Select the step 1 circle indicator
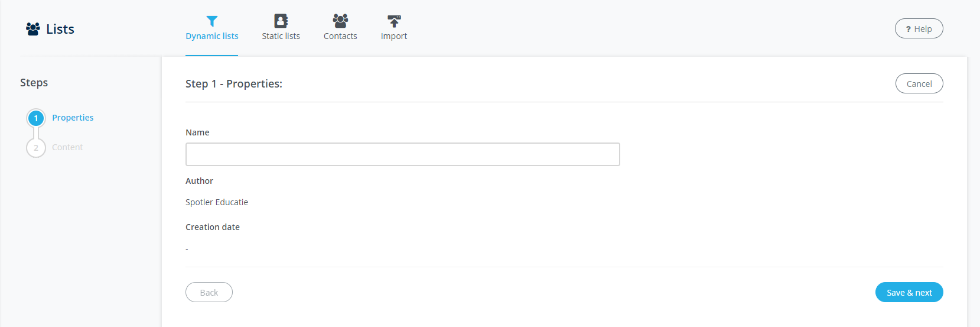Image resolution: width=980 pixels, height=327 pixels. tap(36, 118)
